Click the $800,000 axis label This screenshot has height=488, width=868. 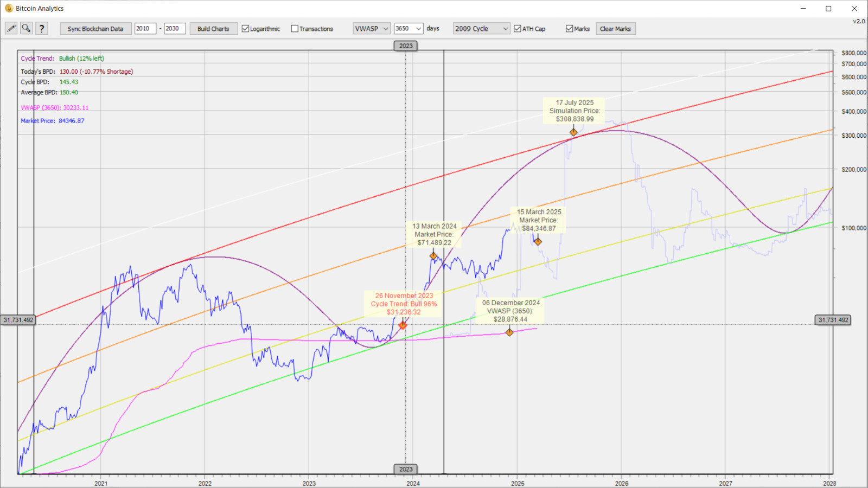pos(854,53)
